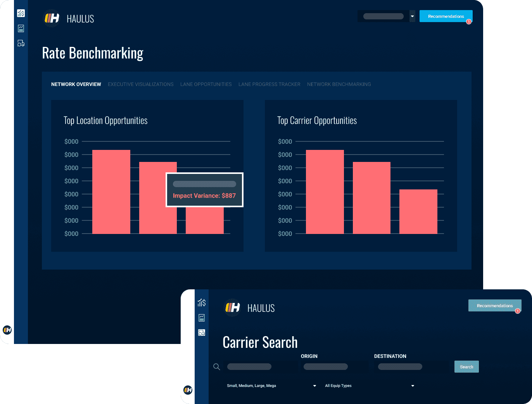The image size is (532, 404).
Task: Click Top Carrier Opportunities heading
Action: tap(317, 120)
